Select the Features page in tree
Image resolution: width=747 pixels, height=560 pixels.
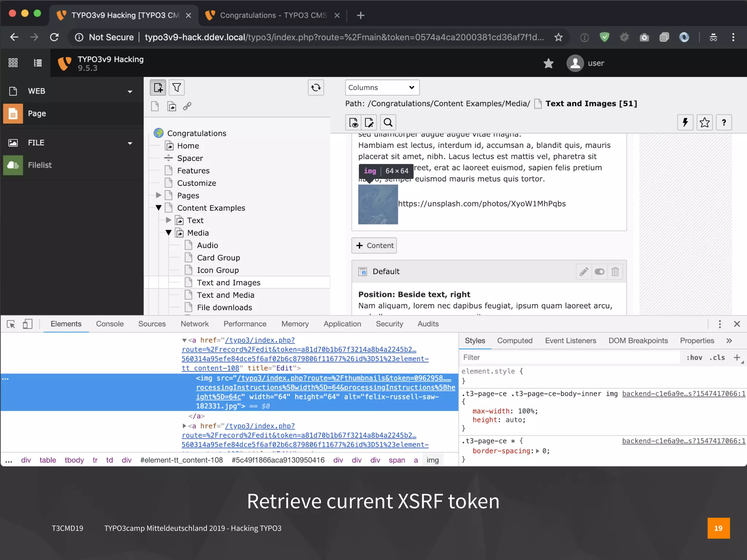[x=193, y=171]
